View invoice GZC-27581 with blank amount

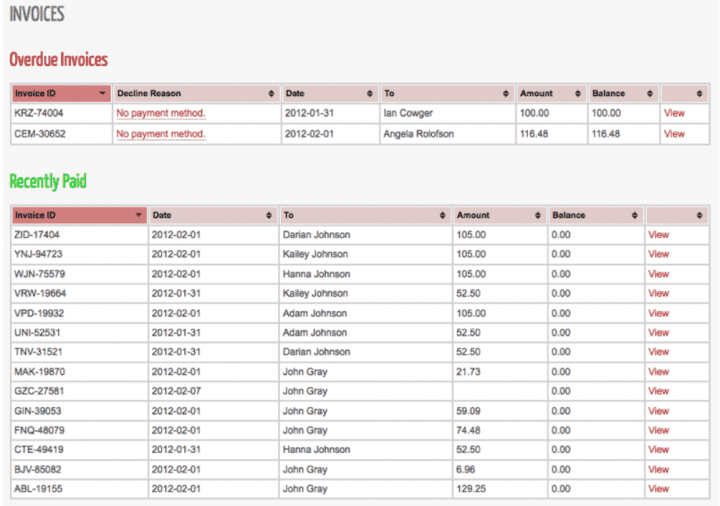[x=658, y=391]
